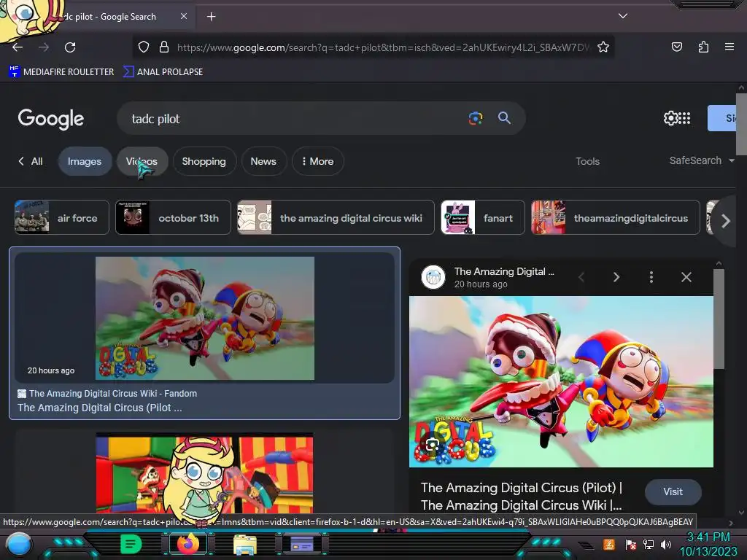Screen dimensions: 747x560
Task: Open purple window app on taskbar
Action: click(302, 543)
